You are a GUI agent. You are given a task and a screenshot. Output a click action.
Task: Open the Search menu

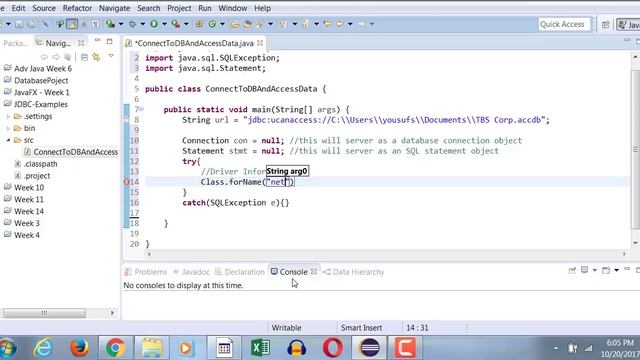149,8
